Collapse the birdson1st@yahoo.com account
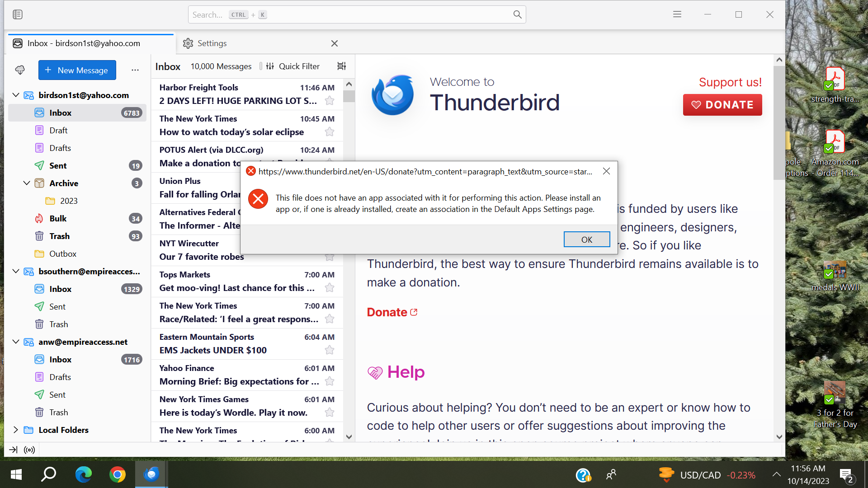This screenshot has width=868, height=488. click(x=16, y=95)
